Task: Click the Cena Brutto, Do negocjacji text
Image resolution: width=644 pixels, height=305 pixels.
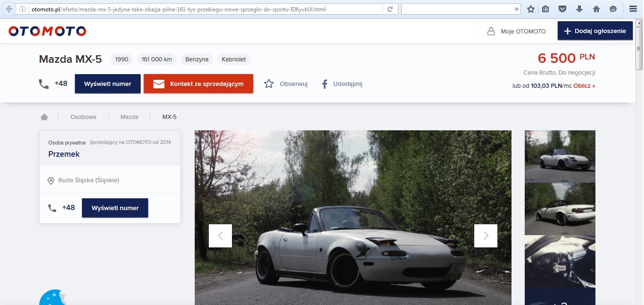Action: pos(559,73)
